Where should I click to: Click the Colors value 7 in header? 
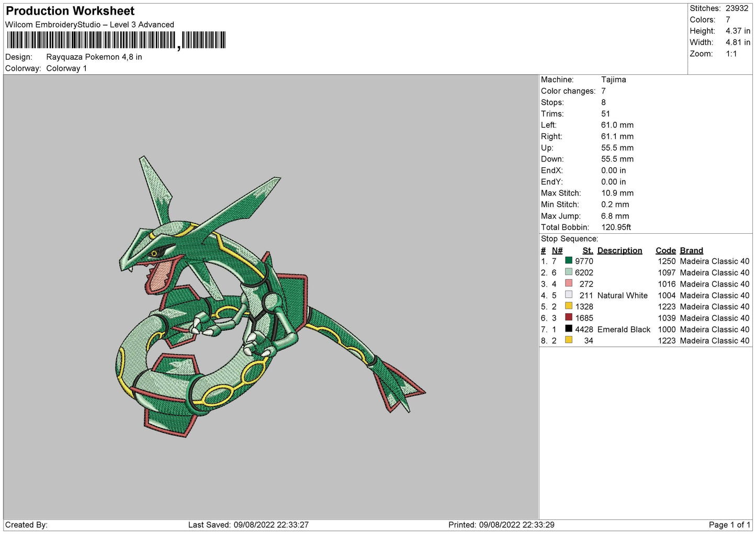click(728, 20)
